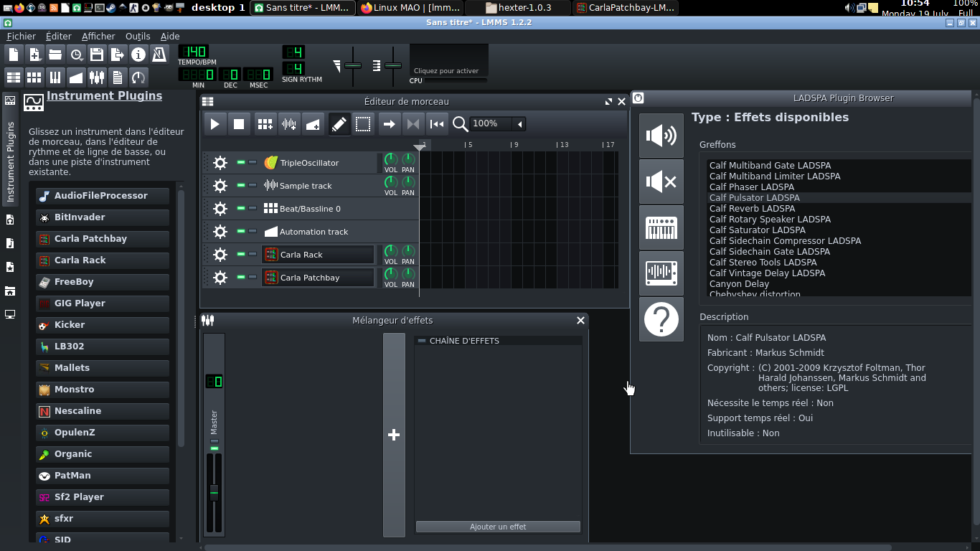The image size is (980, 551).
Task: Open the piano roll editor icon
Action: [55, 77]
